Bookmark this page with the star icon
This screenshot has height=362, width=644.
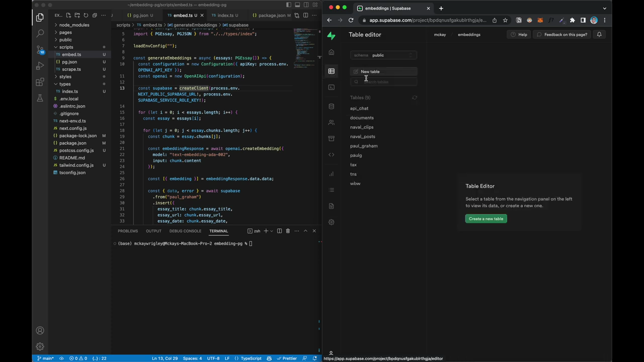(x=505, y=20)
